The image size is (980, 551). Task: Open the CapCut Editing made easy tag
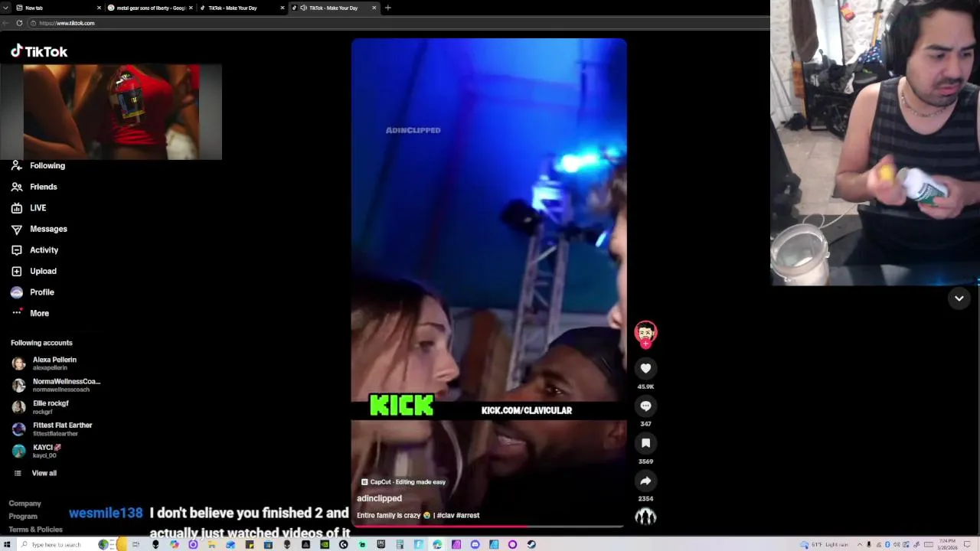point(403,482)
